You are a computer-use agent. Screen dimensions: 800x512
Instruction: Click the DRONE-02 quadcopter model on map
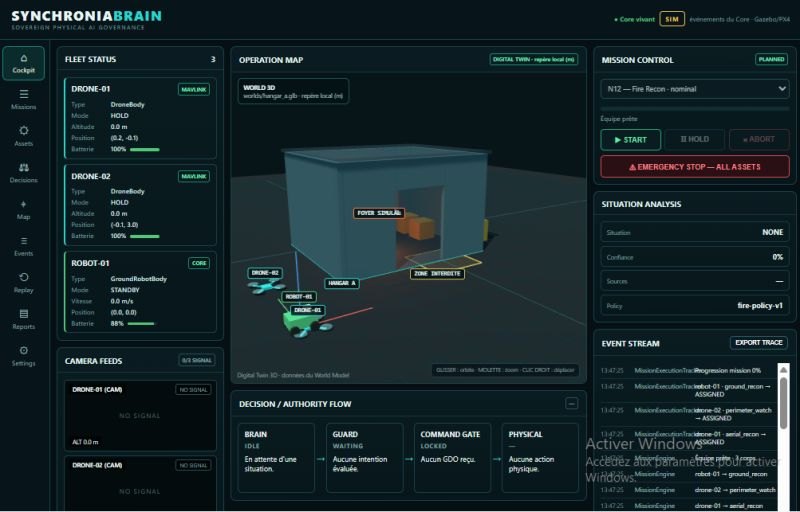point(267,287)
